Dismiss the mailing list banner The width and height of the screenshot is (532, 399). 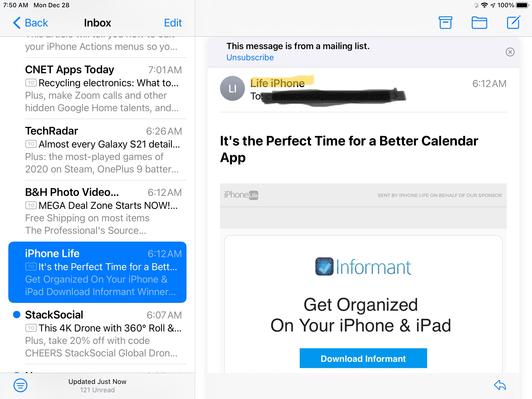click(x=510, y=52)
